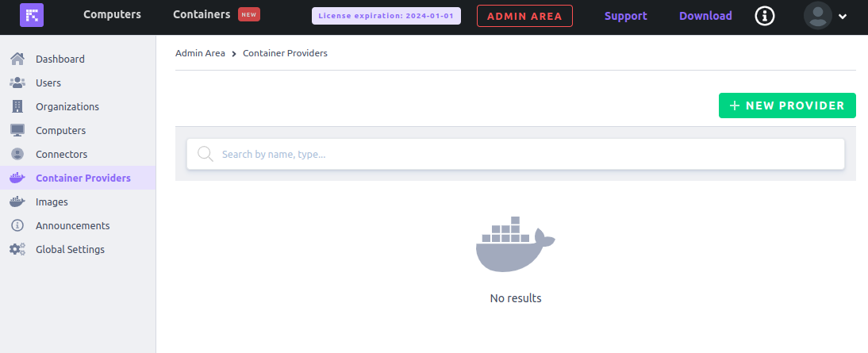
Task: Click the search magnifier icon
Action: pos(205,154)
